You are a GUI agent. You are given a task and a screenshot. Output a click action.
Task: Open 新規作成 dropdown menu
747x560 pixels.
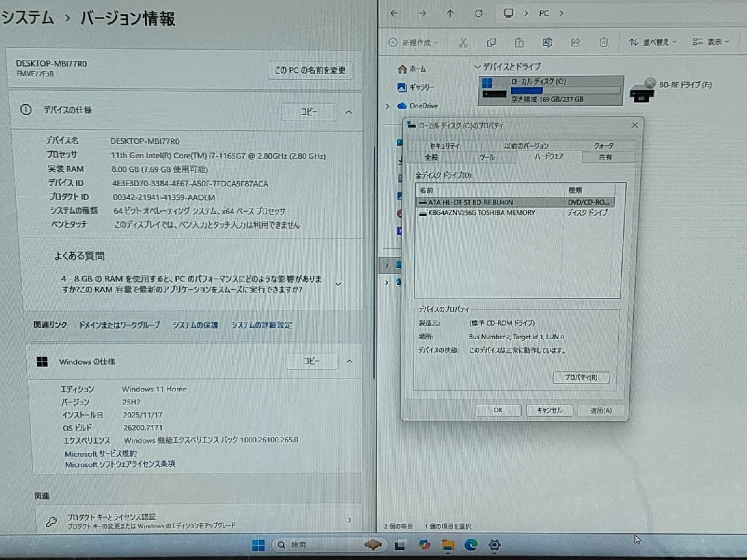pos(413,42)
